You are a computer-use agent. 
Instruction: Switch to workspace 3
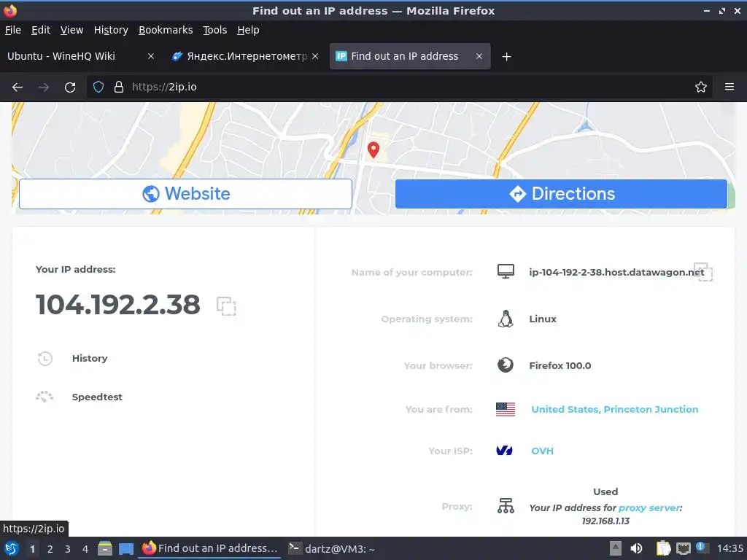[68, 549]
